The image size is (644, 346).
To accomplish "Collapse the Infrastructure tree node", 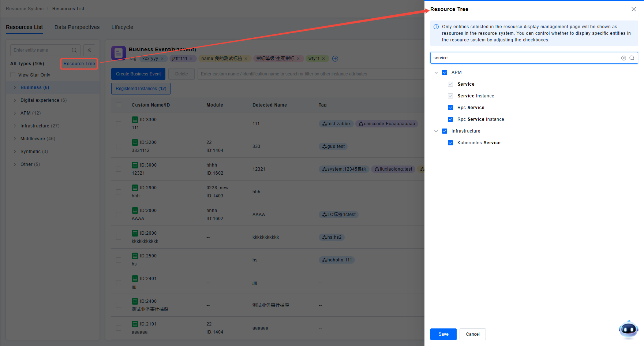I will click(436, 131).
